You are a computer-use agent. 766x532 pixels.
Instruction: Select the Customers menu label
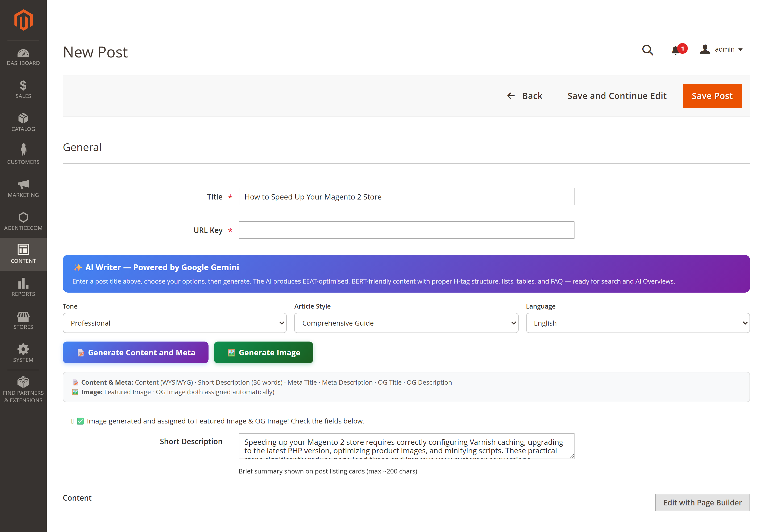pos(23,162)
